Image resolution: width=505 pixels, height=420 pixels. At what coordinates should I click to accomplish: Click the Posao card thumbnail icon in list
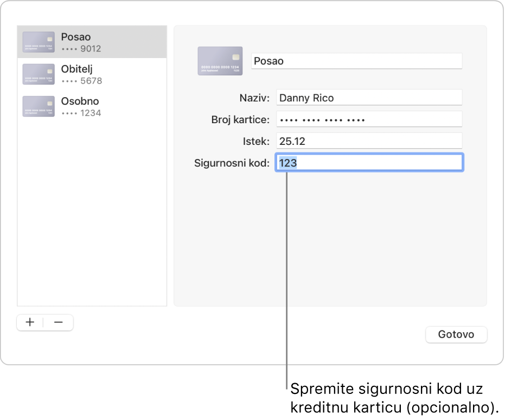point(39,42)
